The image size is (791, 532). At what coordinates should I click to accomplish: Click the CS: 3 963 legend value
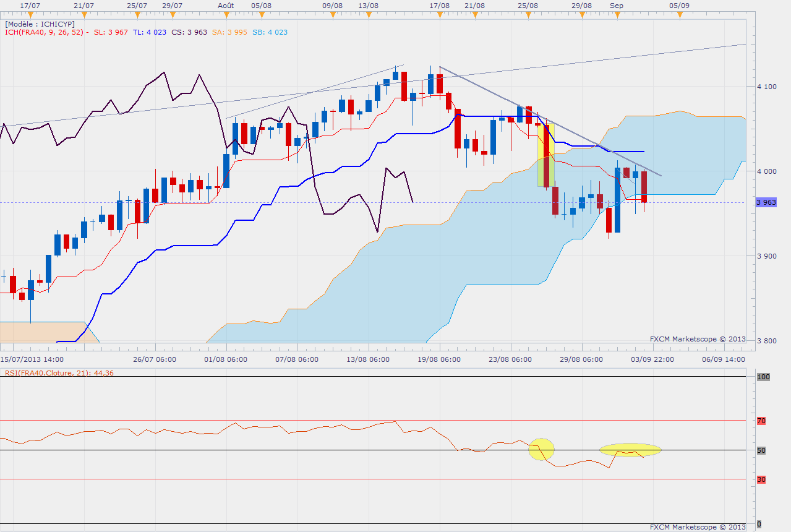pos(189,32)
